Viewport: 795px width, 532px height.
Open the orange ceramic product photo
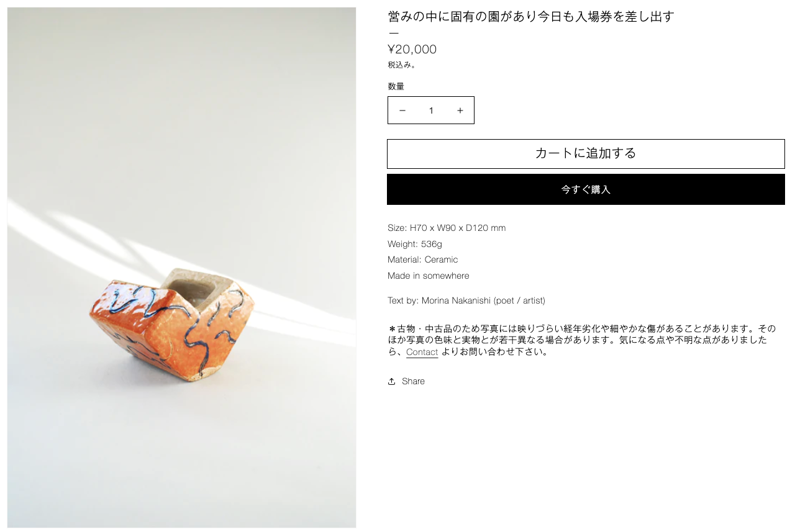point(182,268)
